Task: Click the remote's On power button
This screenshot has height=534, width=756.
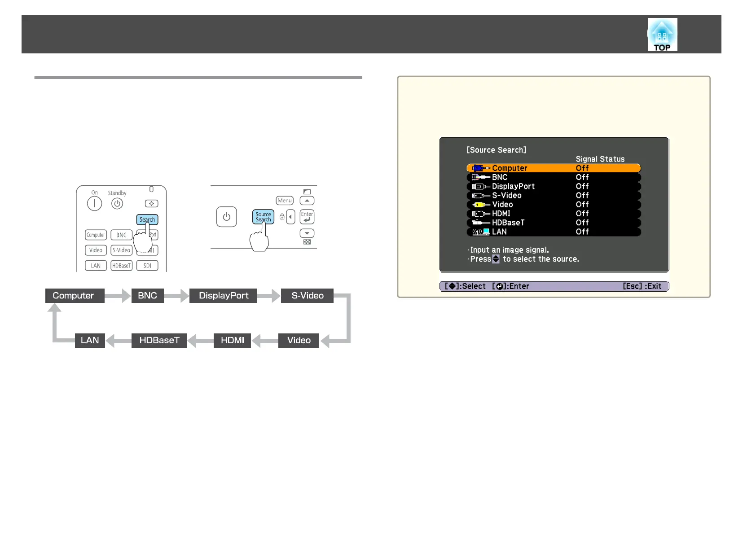Action: (x=94, y=204)
